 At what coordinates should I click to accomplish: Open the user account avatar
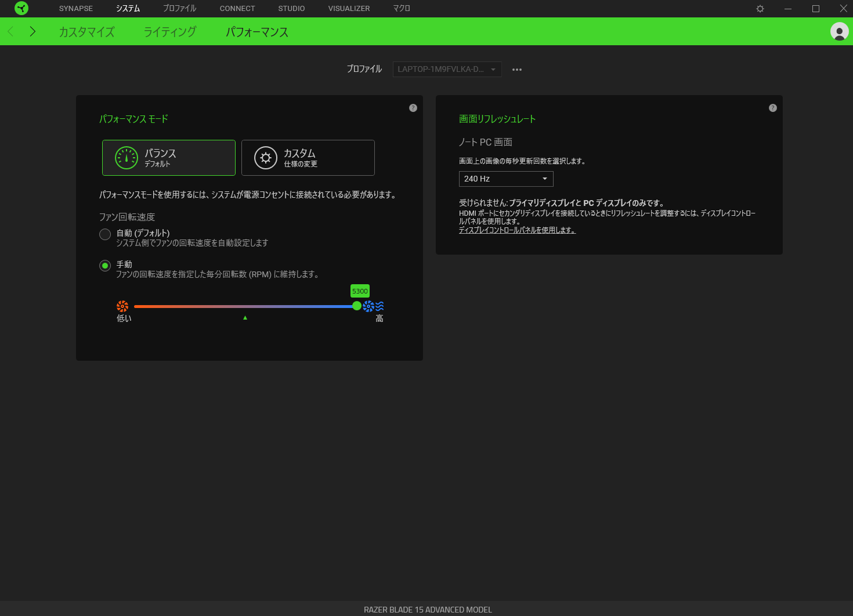click(839, 31)
